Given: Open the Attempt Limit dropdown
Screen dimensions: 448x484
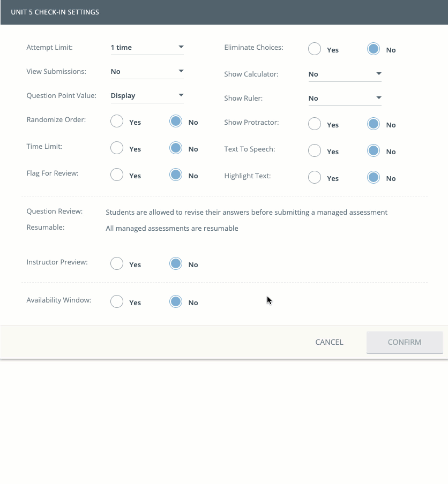Looking at the screenshot, I should click(147, 48).
